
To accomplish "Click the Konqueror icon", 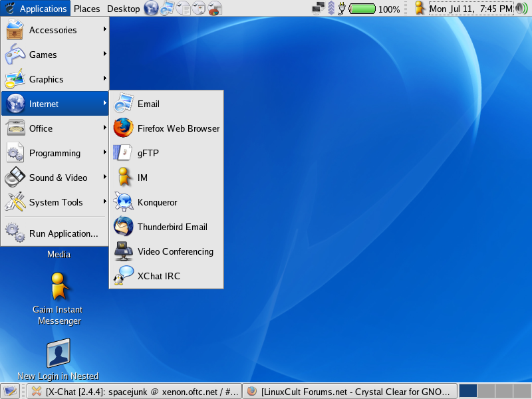I will [x=123, y=201].
